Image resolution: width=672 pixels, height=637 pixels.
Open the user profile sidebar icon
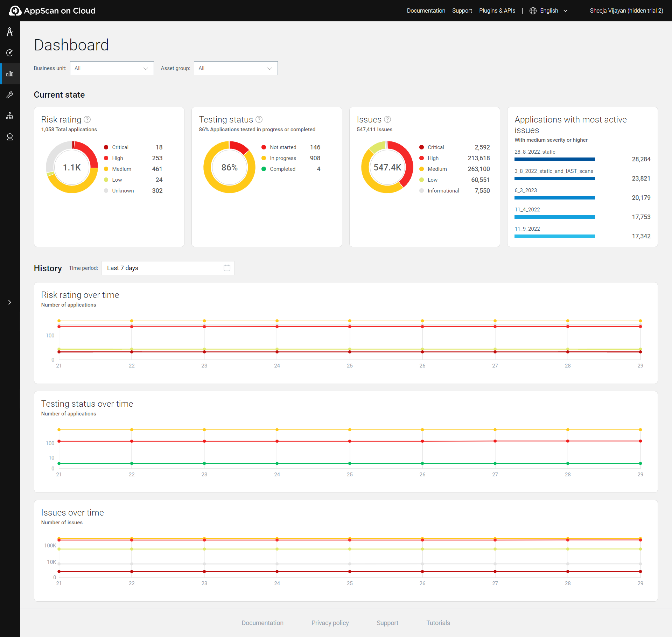[10, 137]
